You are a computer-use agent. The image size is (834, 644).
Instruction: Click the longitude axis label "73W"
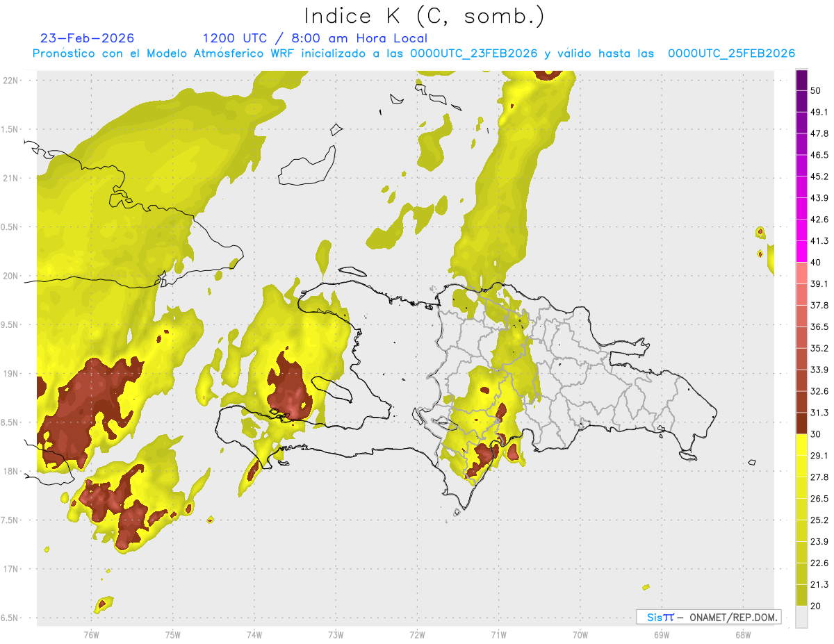[x=336, y=634]
